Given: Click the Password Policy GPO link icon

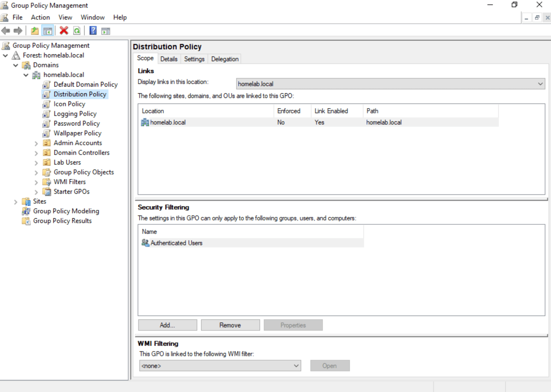Looking at the screenshot, I should pos(47,123).
